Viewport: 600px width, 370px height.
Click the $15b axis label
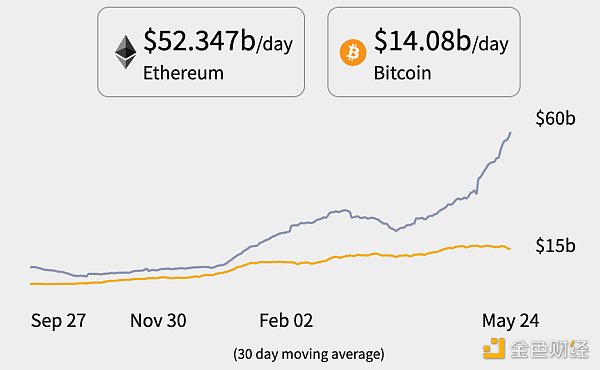click(x=555, y=245)
